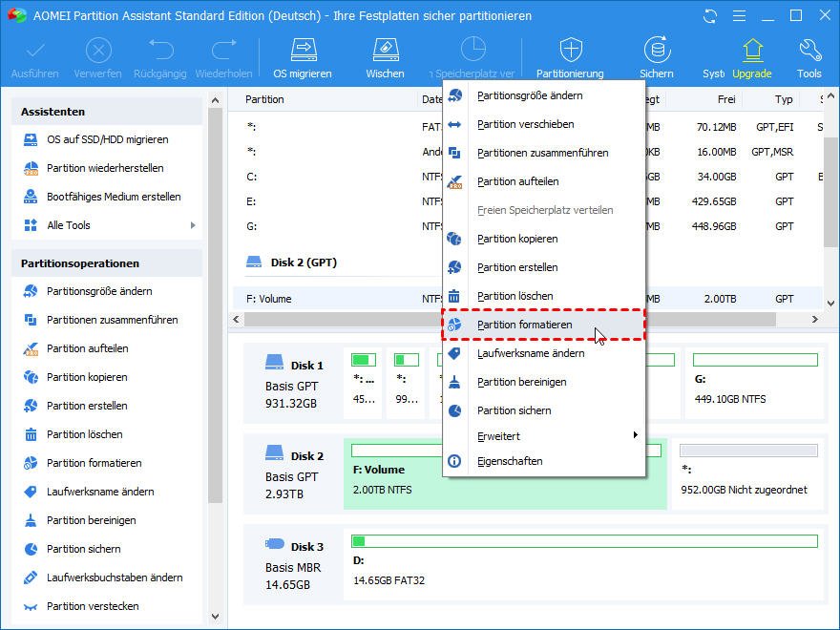
Task: Click sidebar scroll-up arrow
Action: coord(216,100)
